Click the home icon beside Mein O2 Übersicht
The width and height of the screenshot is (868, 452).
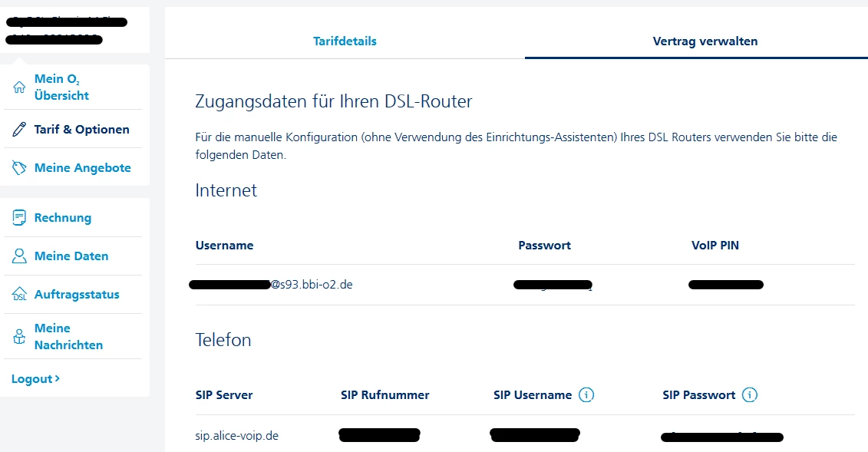20,87
